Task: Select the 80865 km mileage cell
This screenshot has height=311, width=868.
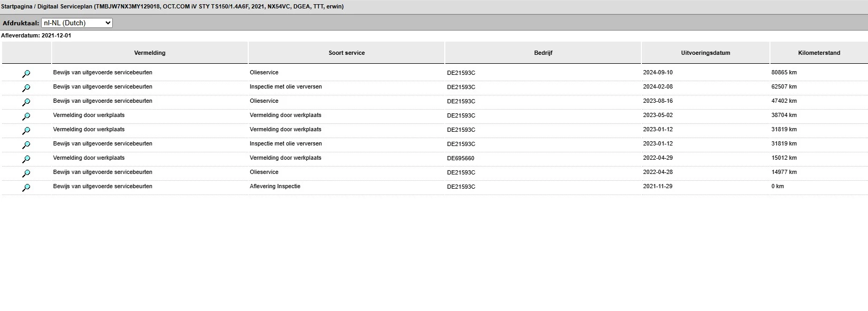Action: tap(784, 72)
